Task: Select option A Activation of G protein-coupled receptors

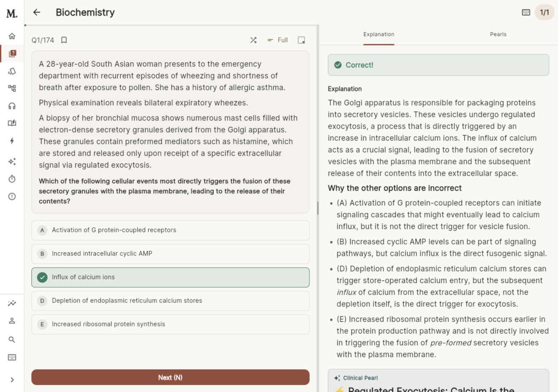Action: [x=170, y=230]
